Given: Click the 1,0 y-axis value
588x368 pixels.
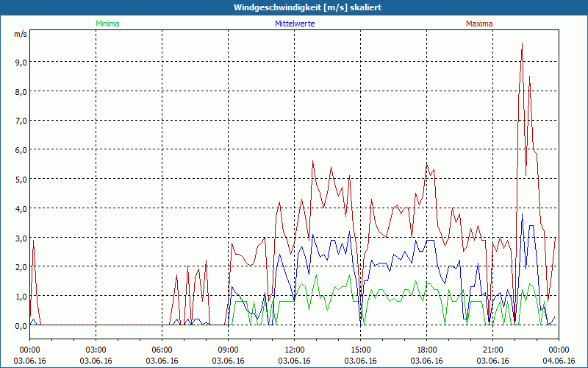Looking at the screenshot, I should (x=21, y=297).
